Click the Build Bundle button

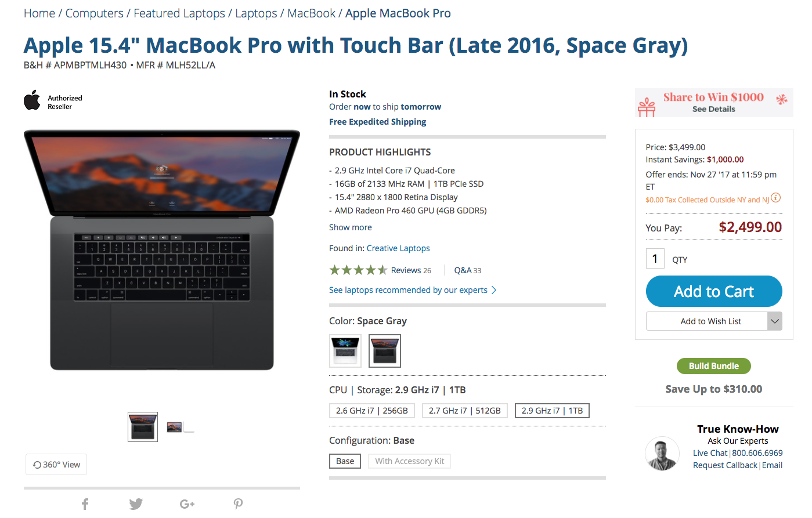tap(714, 366)
